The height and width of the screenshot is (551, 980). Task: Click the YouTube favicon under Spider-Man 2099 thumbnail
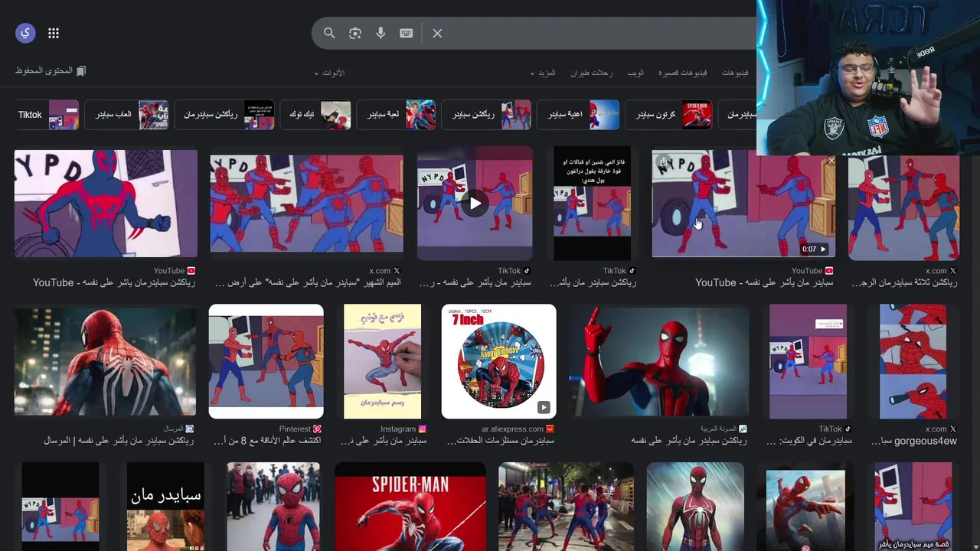tap(191, 271)
